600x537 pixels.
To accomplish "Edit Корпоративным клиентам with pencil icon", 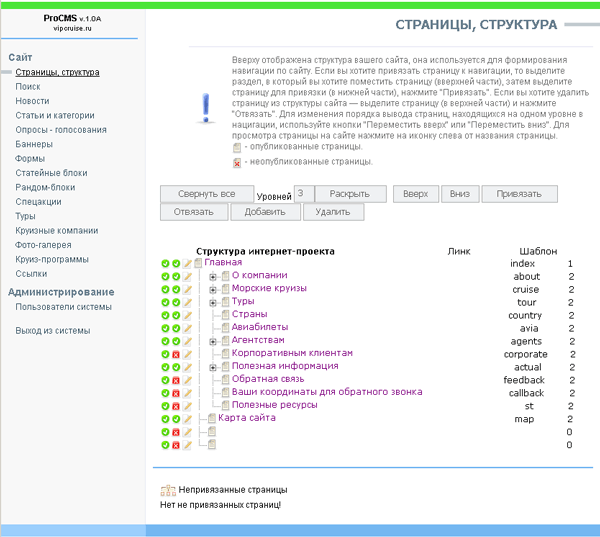I will point(187,354).
